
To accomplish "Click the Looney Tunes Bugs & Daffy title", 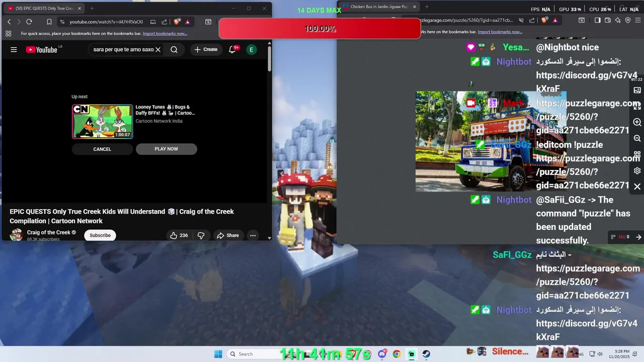I will pyautogui.click(x=165, y=110).
